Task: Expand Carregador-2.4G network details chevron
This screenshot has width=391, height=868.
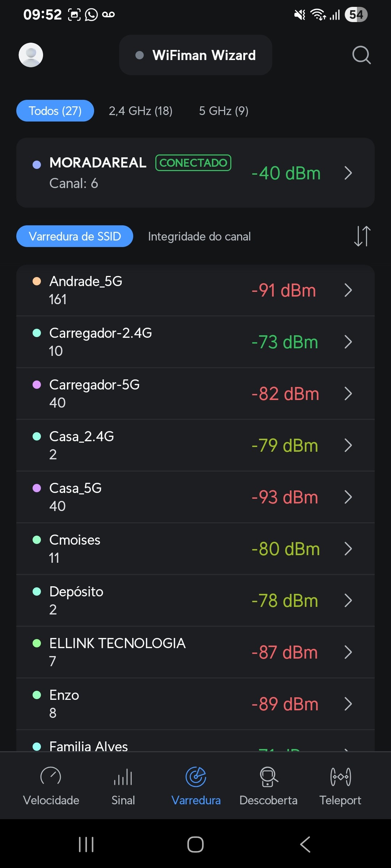Action: pyautogui.click(x=348, y=342)
